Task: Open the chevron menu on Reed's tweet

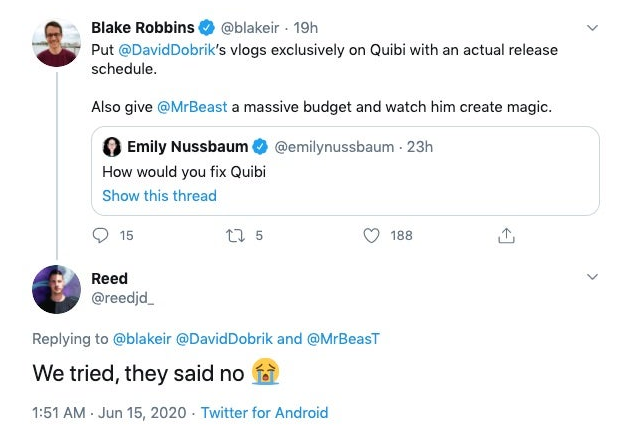Action: coord(592,276)
